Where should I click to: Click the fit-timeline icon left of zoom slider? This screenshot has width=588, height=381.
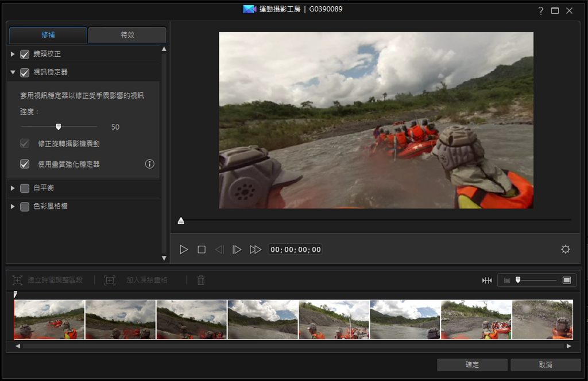click(487, 280)
